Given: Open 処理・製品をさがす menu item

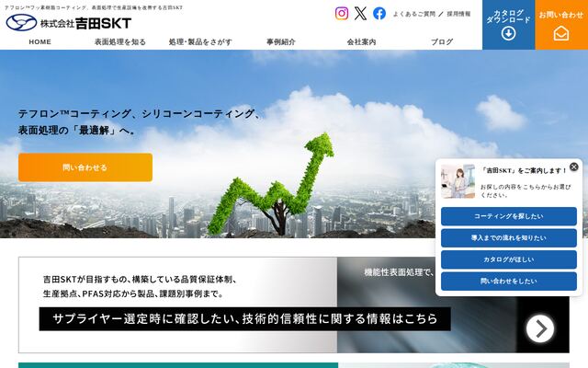Looking at the screenshot, I should [200, 42].
